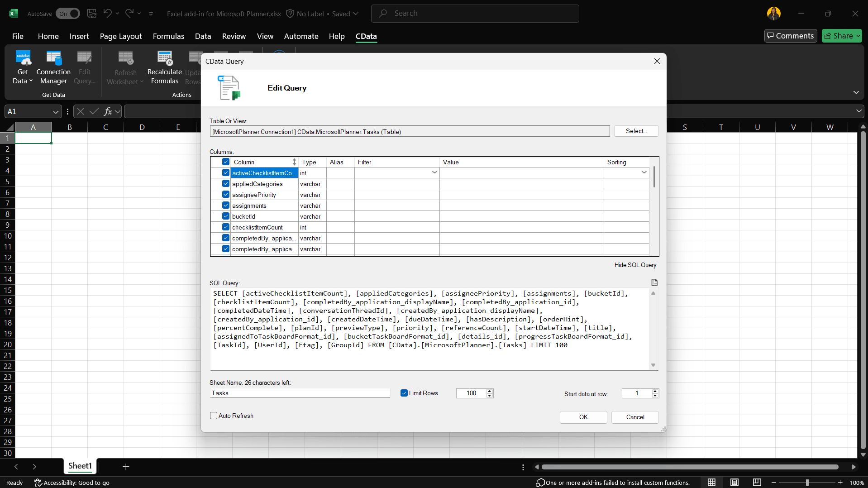
Task: Open Sorting dropdown in first column row
Action: coord(644,172)
